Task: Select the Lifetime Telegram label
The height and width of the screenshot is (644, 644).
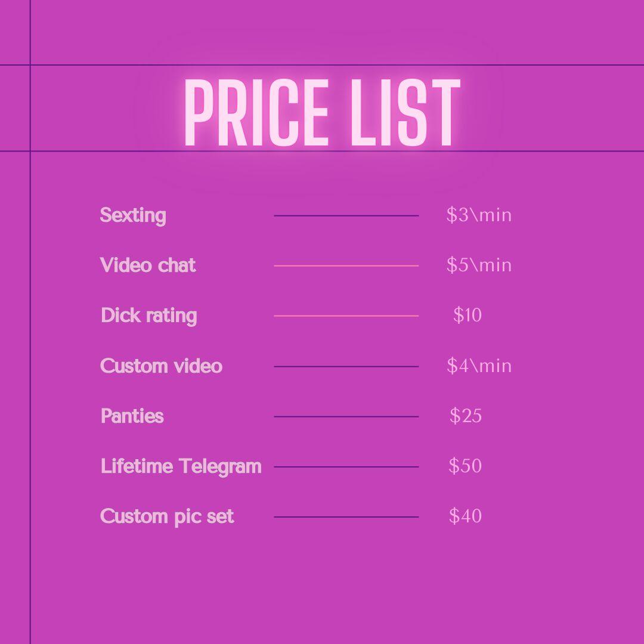Action: [x=181, y=466]
